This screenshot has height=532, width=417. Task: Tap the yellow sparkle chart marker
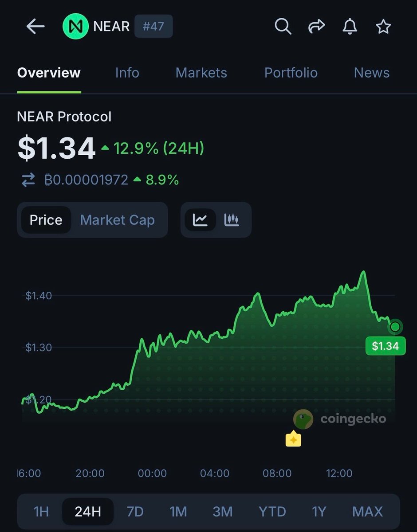click(x=293, y=439)
